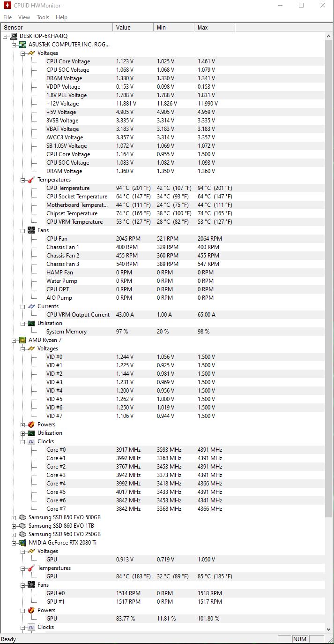Click the GPU Voltages lightning icon
The image size is (334, 644).
click(31, 551)
